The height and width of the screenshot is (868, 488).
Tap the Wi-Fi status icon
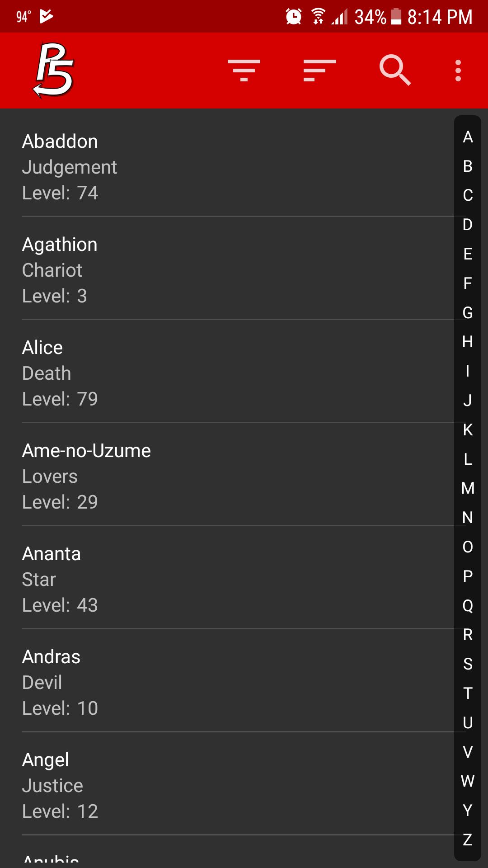click(x=319, y=17)
